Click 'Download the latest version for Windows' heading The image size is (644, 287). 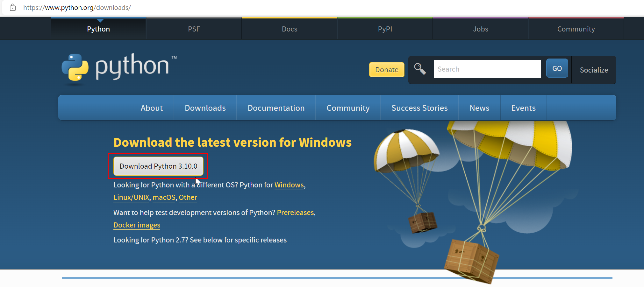point(233,142)
